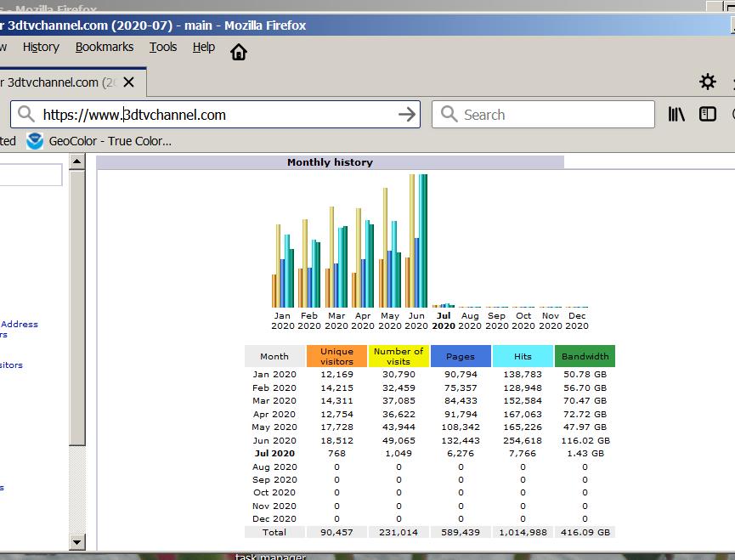Click the gear icon near the tab bar
Viewport: 735px width, 560px height.
[707, 82]
